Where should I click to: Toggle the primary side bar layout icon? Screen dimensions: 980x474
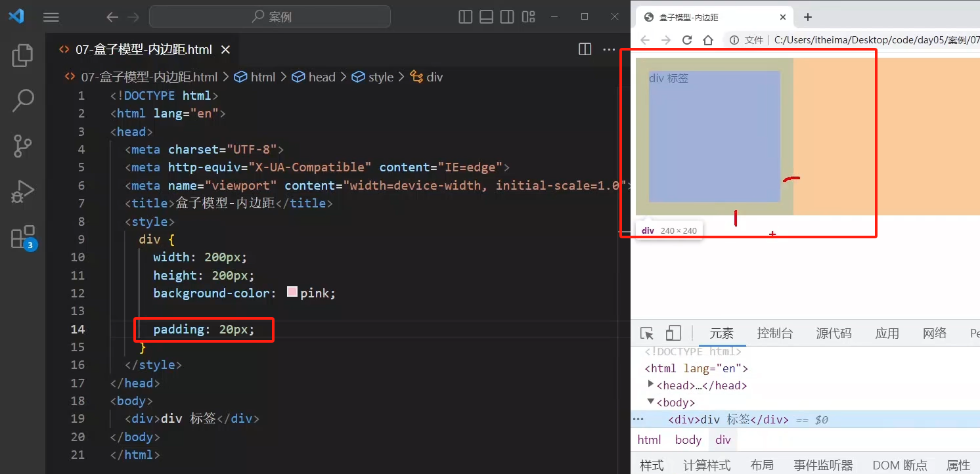click(x=466, y=17)
